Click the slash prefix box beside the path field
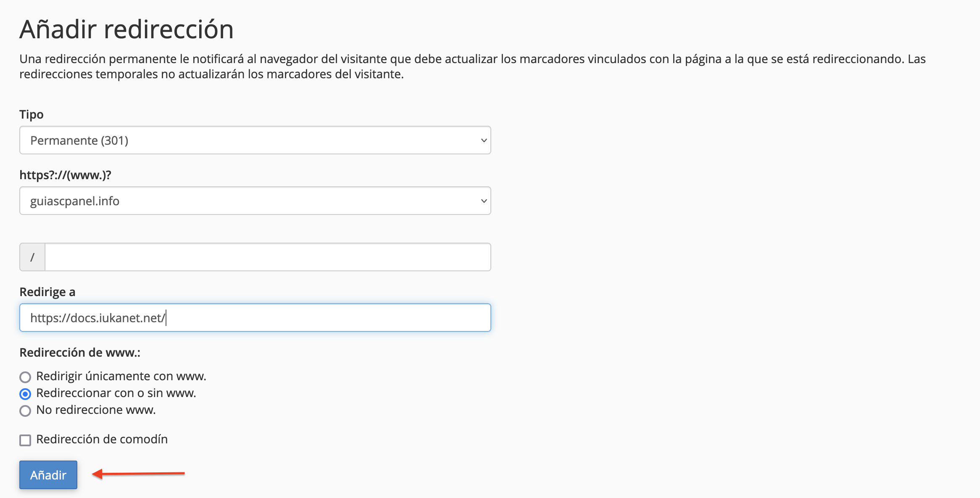 (32, 257)
